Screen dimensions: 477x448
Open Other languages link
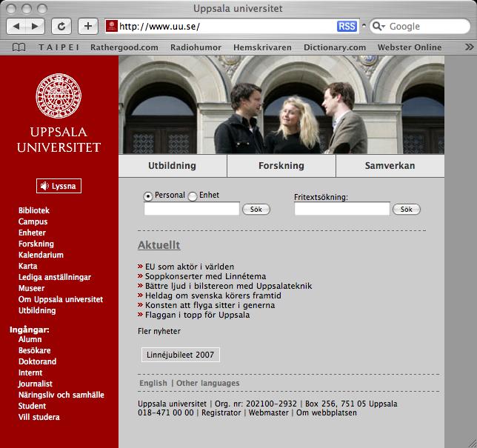[208, 383]
